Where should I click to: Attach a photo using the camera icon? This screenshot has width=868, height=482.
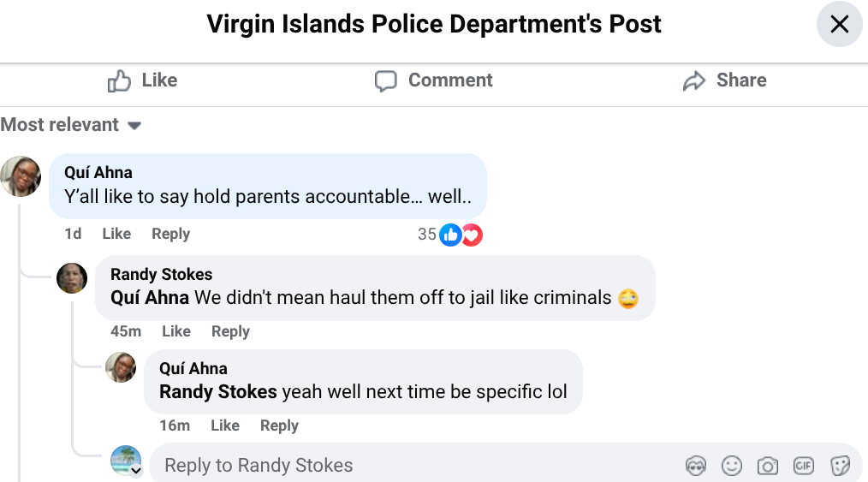[768, 466]
